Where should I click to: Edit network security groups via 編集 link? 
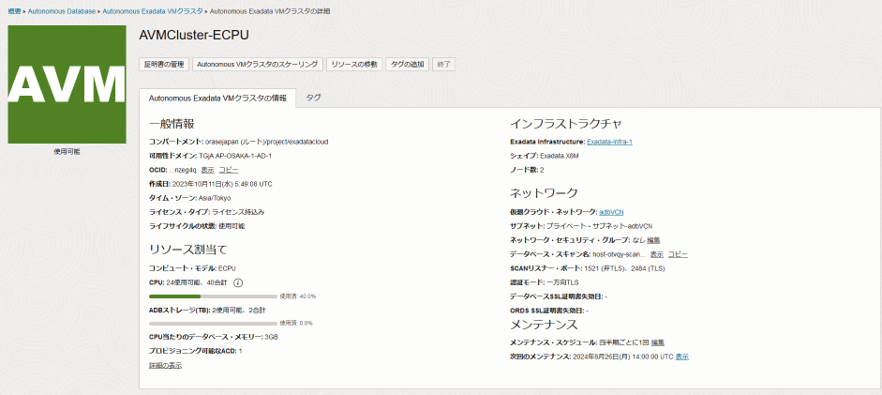pyautogui.click(x=654, y=240)
